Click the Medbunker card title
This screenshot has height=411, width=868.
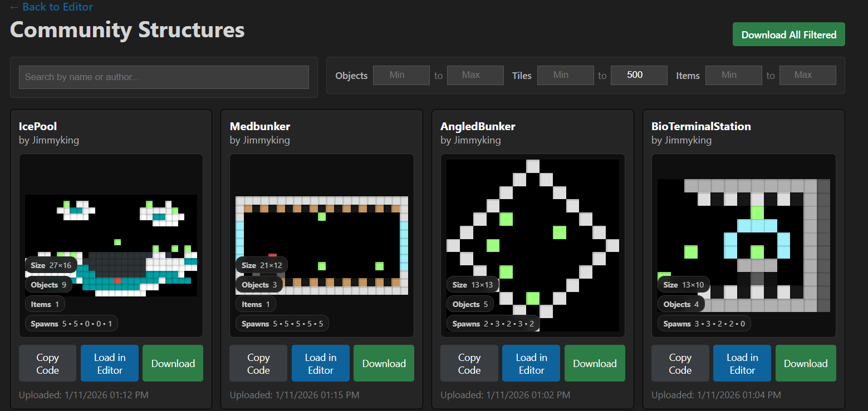pyautogui.click(x=260, y=126)
